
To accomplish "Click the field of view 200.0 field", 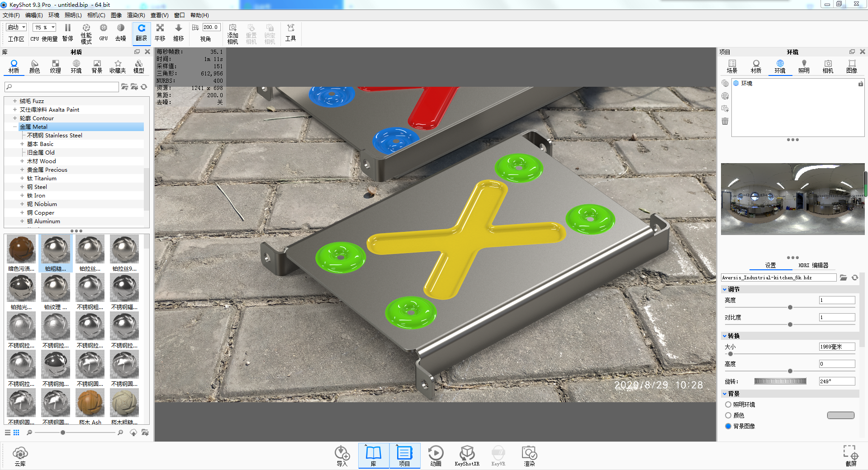I will click(211, 27).
